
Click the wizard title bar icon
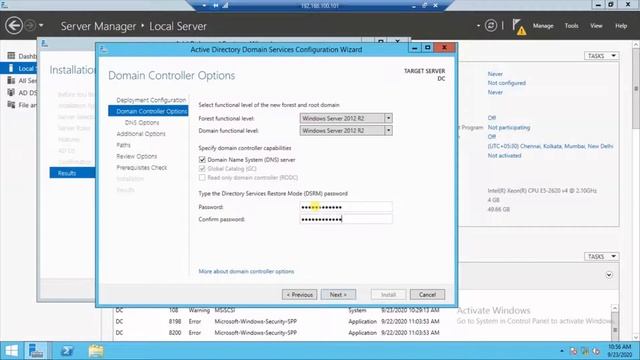click(103, 49)
